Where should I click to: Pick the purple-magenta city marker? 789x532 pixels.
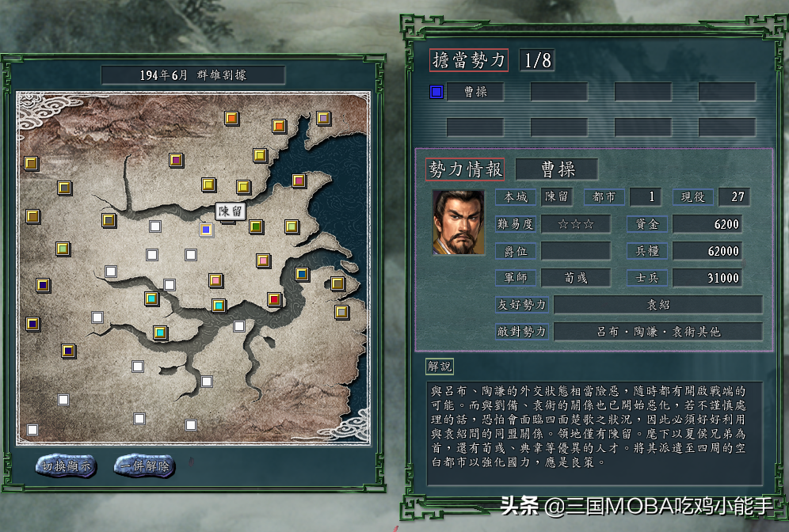pyautogui.click(x=176, y=161)
